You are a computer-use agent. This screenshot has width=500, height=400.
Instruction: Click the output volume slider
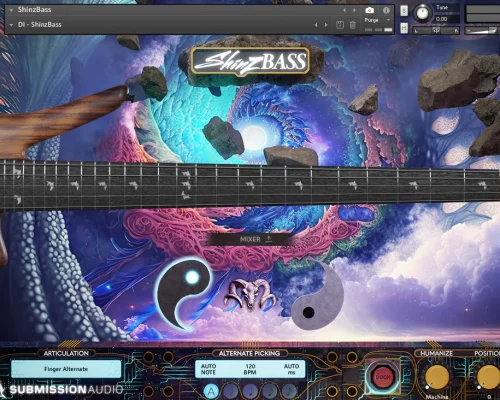(x=482, y=31)
